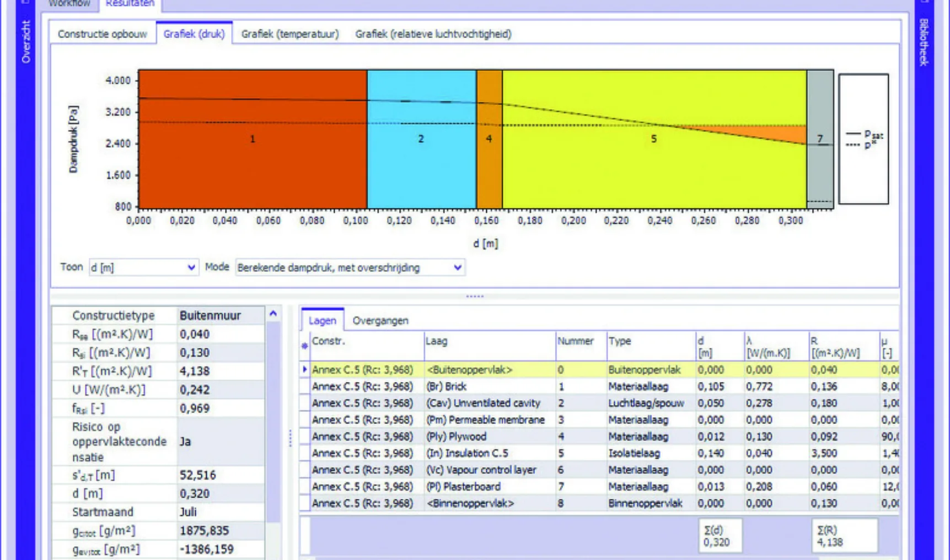Viewport: 950px width, 560px height.
Task: Select the Brick layer row
Action: (447, 386)
